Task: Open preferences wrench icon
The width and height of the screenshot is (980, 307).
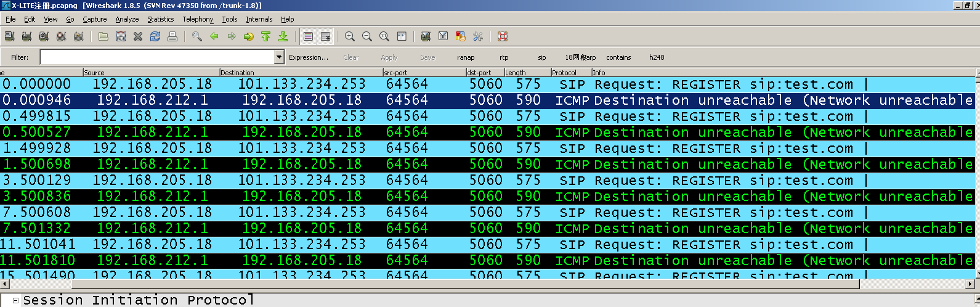Action: point(477,37)
